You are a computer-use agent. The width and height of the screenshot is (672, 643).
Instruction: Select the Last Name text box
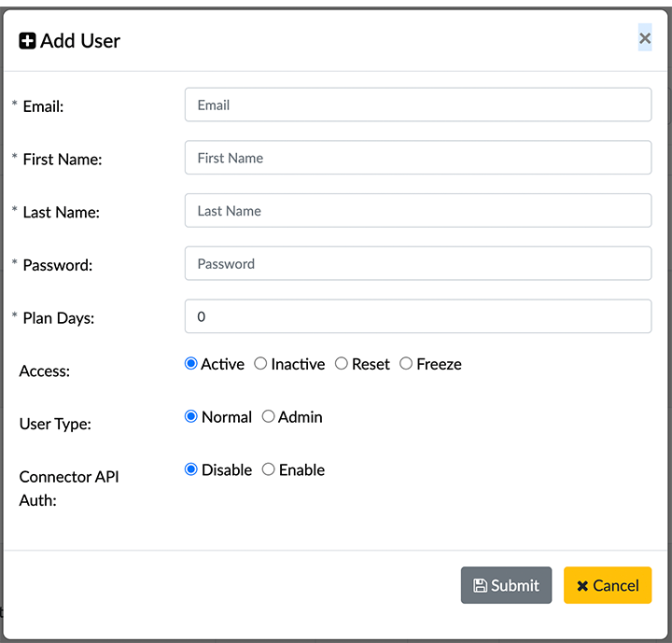pyautogui.click(x=417, y=211)
